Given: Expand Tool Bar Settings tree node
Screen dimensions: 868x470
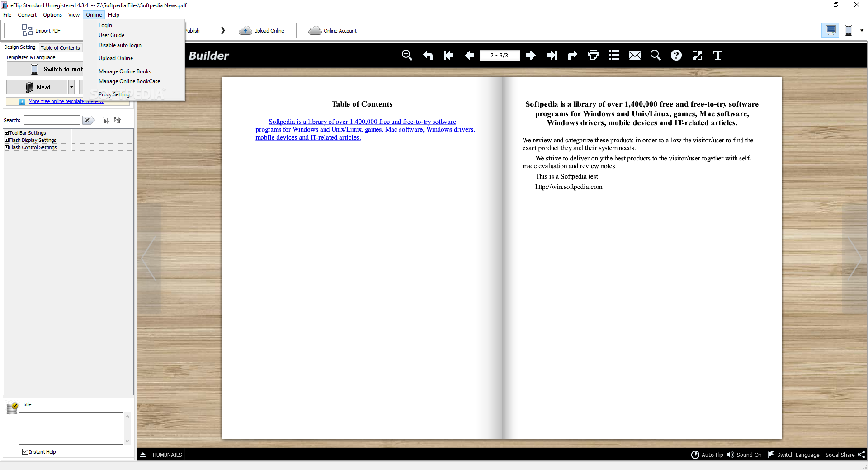Looking at the screenshot, I should pos(7,133).
